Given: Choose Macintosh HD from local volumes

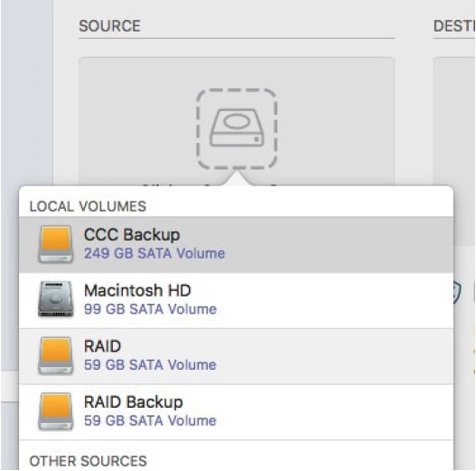Looking at the screenshot, I should click(236, 300).
